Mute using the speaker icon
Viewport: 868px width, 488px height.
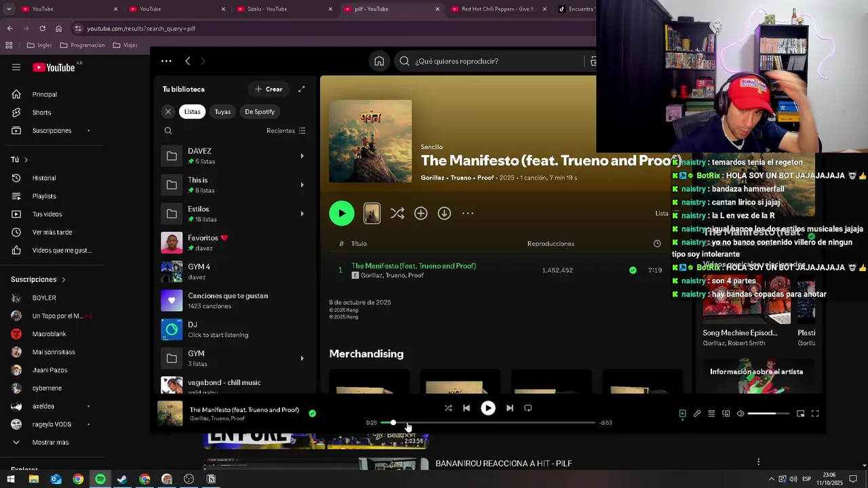tap(741, 413)
